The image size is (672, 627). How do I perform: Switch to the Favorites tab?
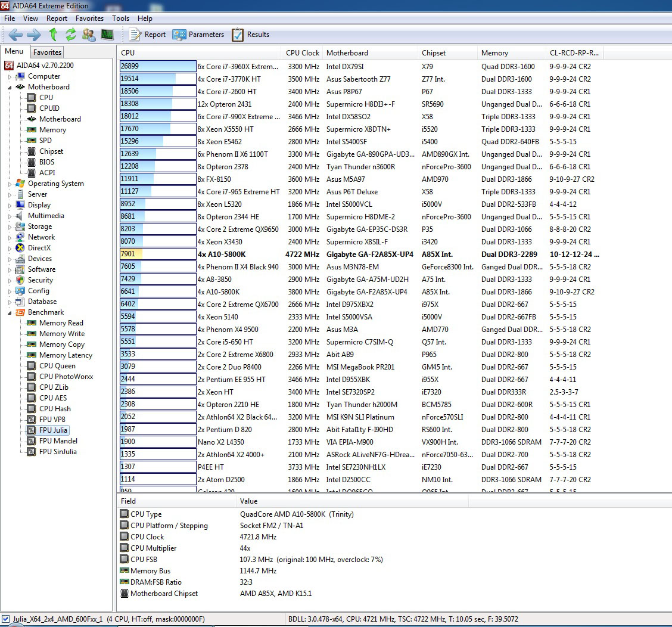[47, 52]
